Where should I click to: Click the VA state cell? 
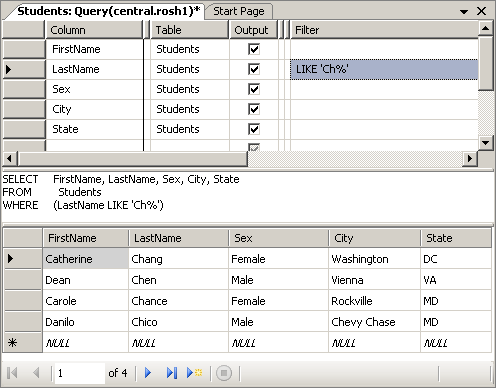click(x=456, y=280)
